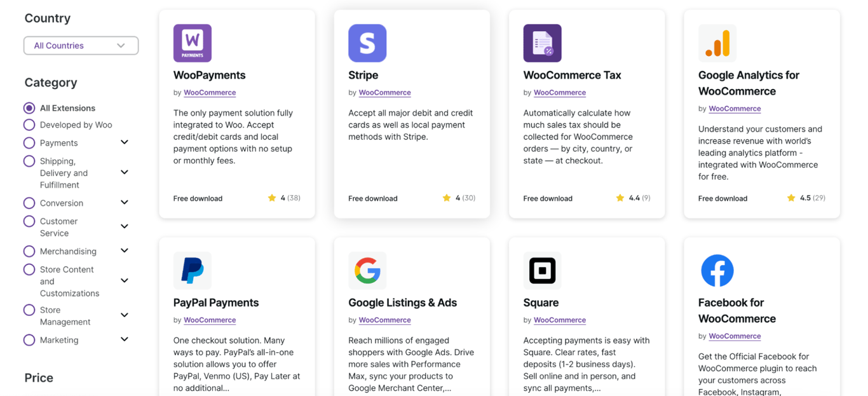Open the Stripe extension via its icon
This screenshot has height=396, width=868.
[367, 43]
